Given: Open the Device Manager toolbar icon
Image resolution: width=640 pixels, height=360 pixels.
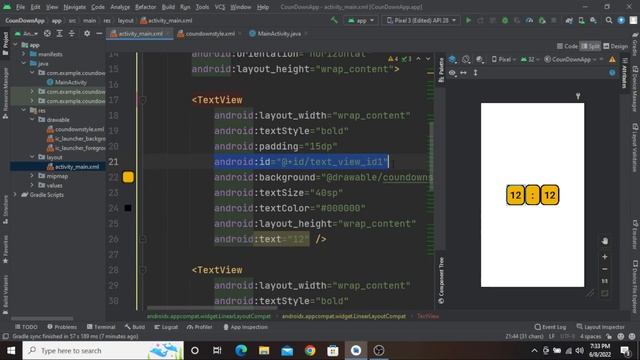Looking at the screenshot, I should [581, 20].
